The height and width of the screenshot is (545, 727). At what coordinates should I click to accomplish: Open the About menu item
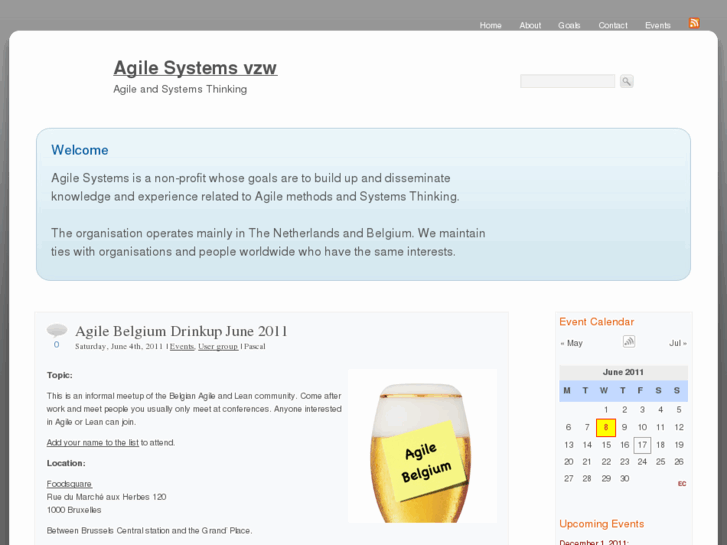click(x=530, y=26)
